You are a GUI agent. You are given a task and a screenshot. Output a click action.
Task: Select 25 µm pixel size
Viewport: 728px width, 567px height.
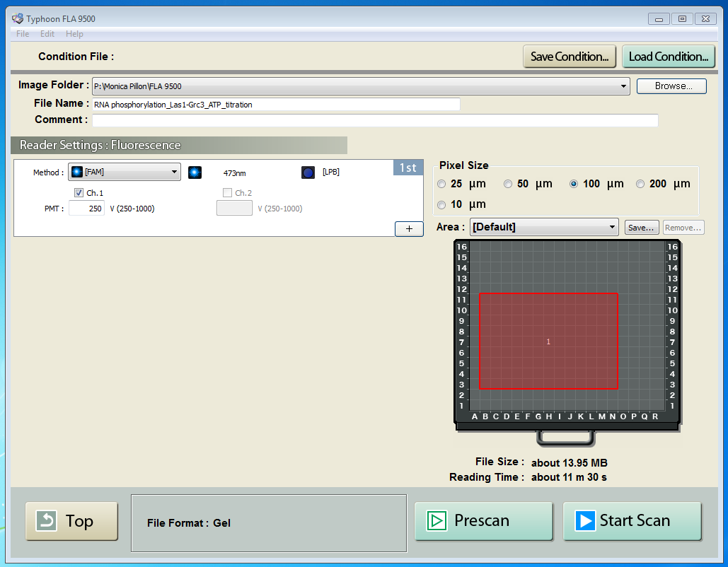441,185
